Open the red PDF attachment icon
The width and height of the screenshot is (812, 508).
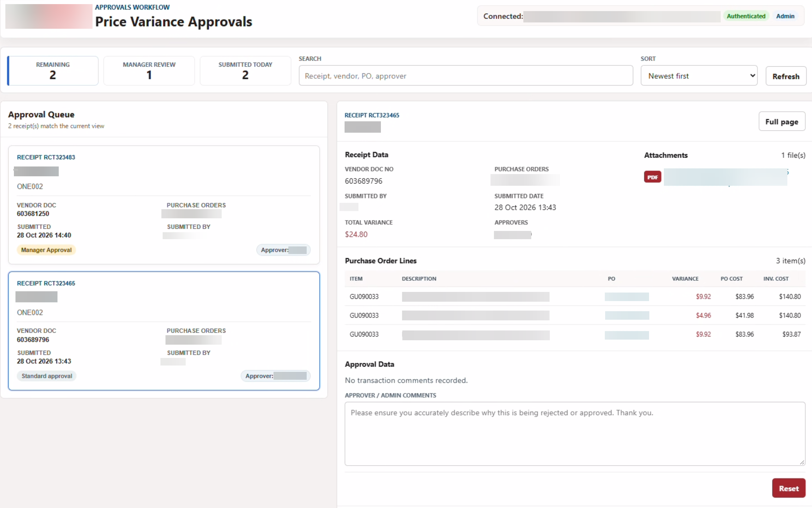pos(652,177)
